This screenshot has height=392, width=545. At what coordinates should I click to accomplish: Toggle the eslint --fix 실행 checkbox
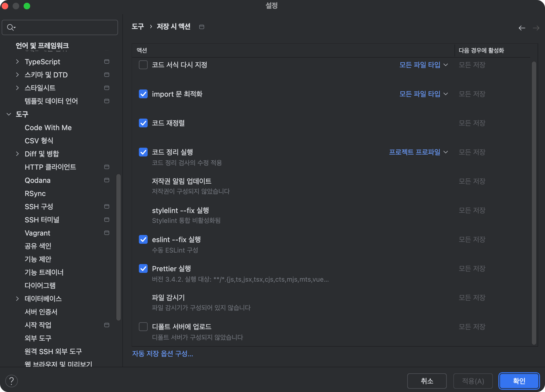tap(143, 239)
